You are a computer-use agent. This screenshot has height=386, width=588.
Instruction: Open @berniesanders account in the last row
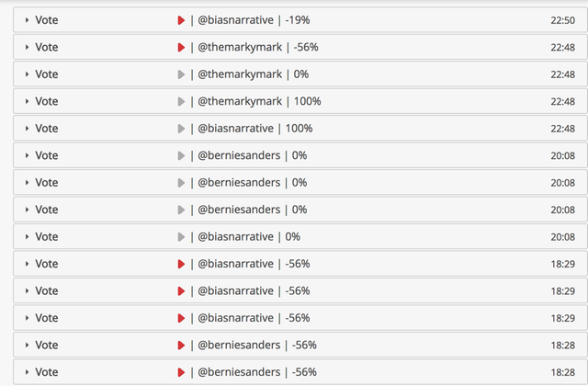239,372
